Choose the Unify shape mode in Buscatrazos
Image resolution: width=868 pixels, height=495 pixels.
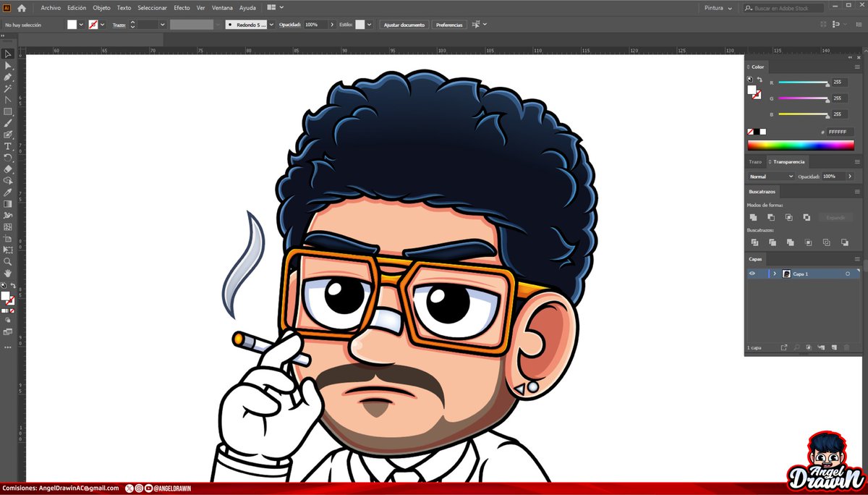click(x=753, y=217)
